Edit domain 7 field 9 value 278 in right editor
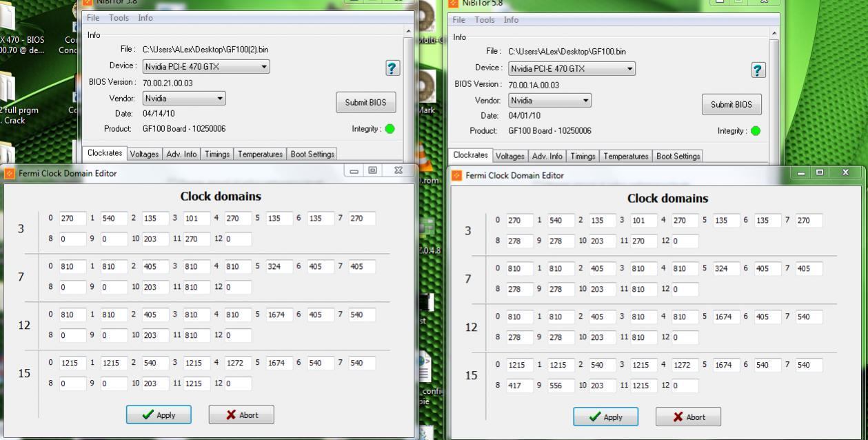Viewport: 868px width, 440px height. pyautogui.click(x=561, y=289)
